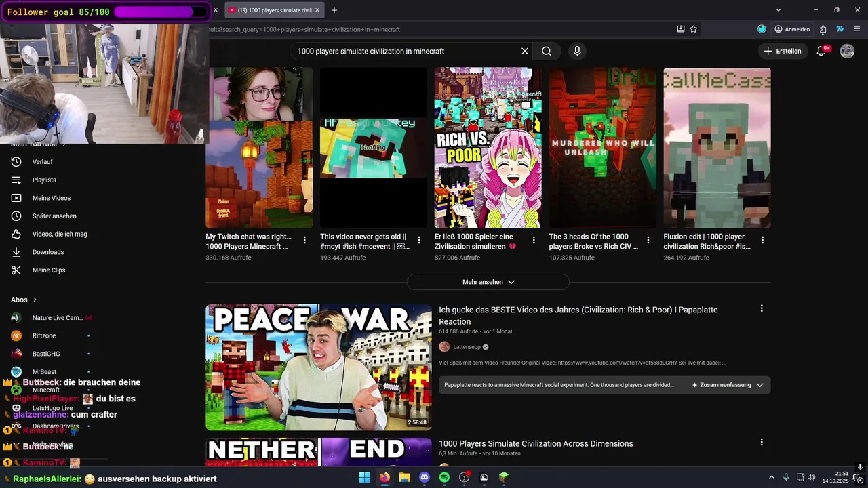Open the CallMeCas short thumbnail
868x488 pixels.
717,148
